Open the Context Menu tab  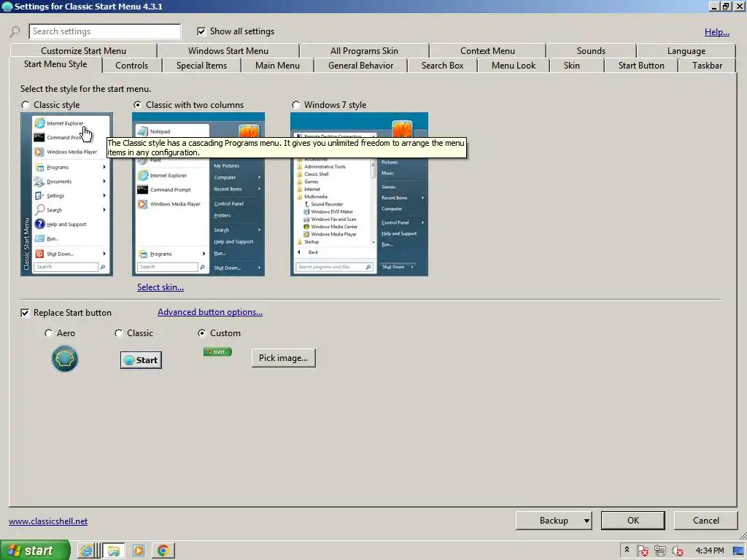(487, 51)
